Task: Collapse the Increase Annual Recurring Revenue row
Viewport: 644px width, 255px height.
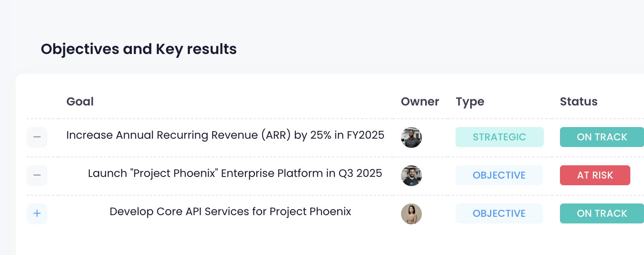Action: point(37,137)
